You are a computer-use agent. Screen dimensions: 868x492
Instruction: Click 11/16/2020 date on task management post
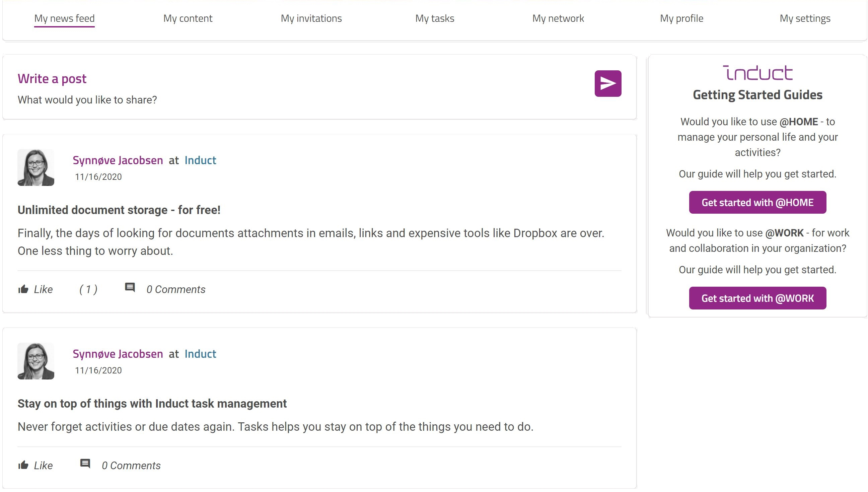[x=98, y=371]
